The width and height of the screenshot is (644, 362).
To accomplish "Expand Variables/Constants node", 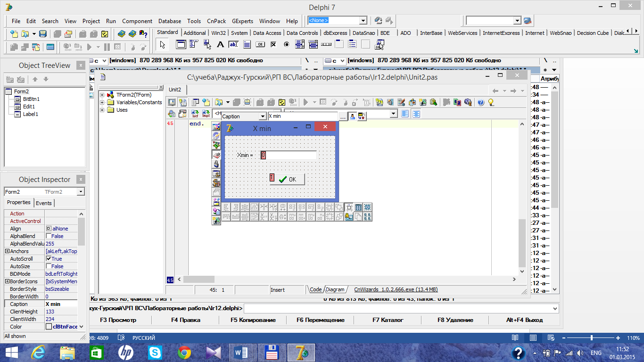I will point(102,102).
